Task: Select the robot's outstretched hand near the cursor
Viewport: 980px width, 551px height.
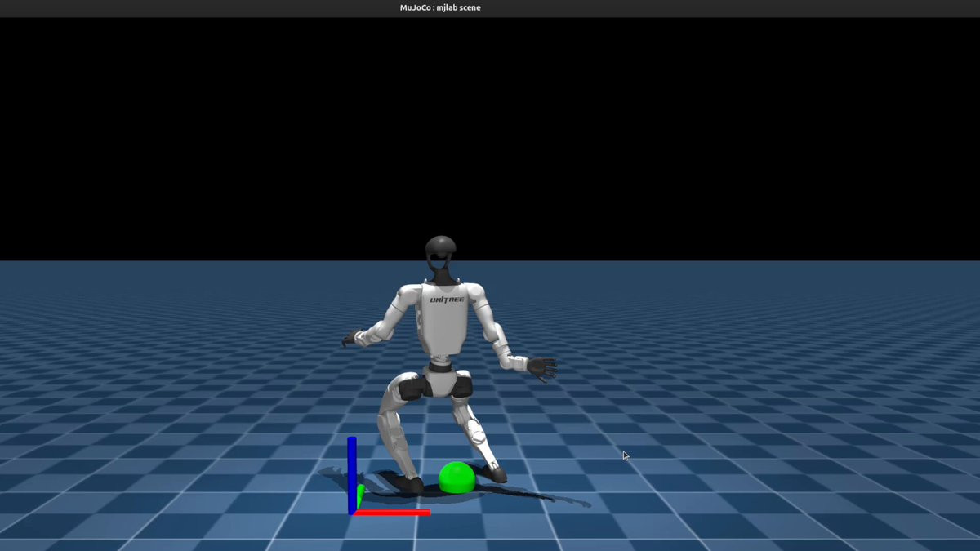Action: pyautogui.click(x=542, y=368)
